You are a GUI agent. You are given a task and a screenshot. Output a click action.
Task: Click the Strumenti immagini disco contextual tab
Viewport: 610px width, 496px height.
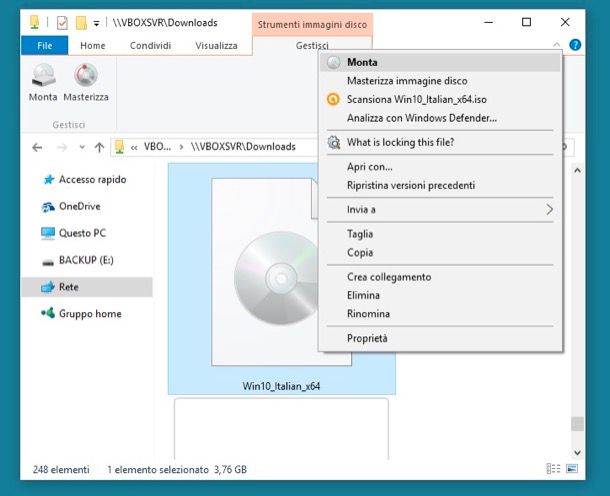312,25
